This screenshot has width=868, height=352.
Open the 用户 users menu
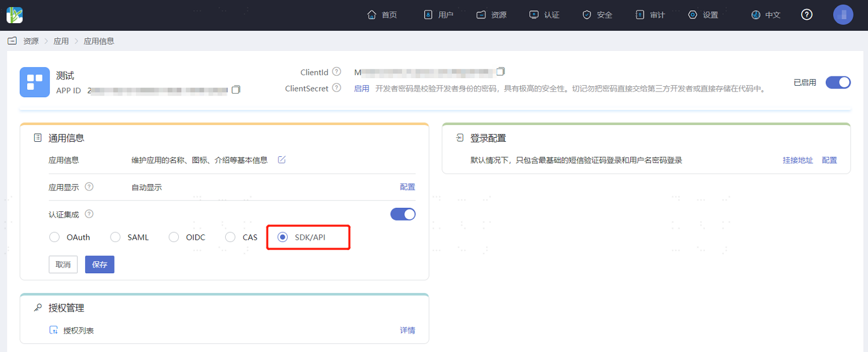[438, 15]
